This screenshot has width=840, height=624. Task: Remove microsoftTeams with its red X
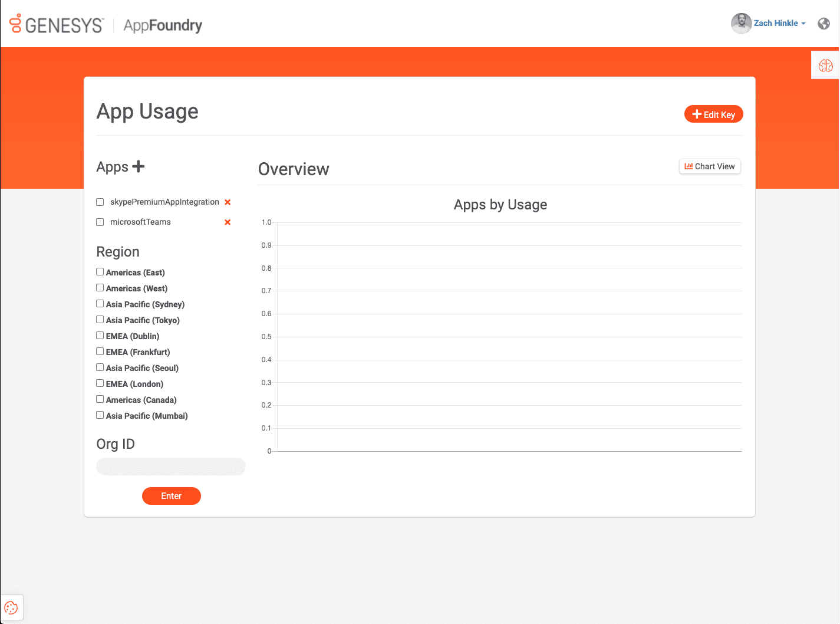point(228,222)
